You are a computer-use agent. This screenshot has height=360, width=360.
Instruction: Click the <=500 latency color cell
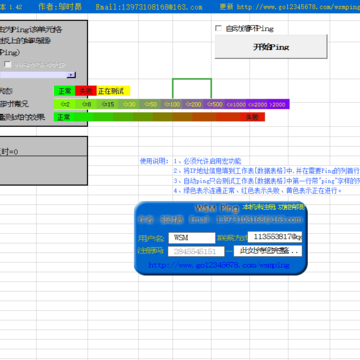tap(214, 104)
